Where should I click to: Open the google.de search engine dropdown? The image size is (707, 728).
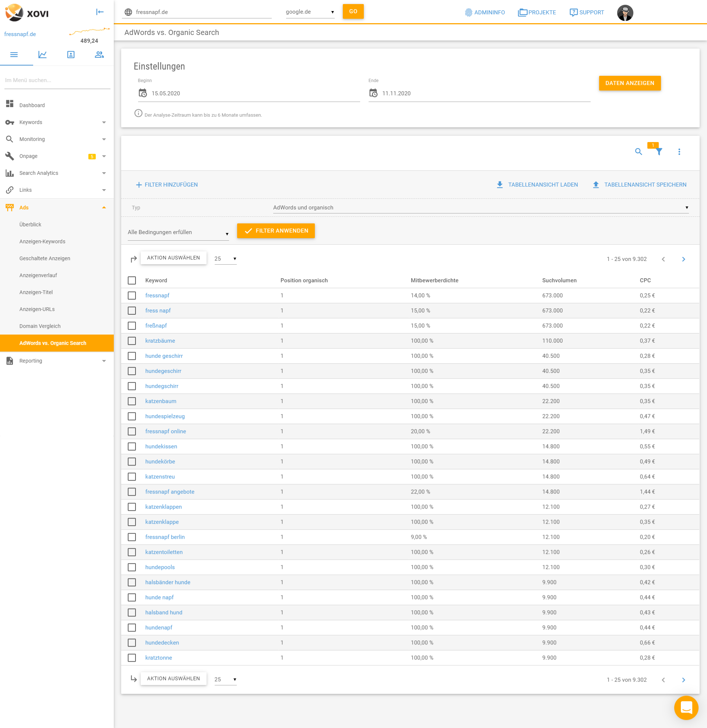point(310,12)
